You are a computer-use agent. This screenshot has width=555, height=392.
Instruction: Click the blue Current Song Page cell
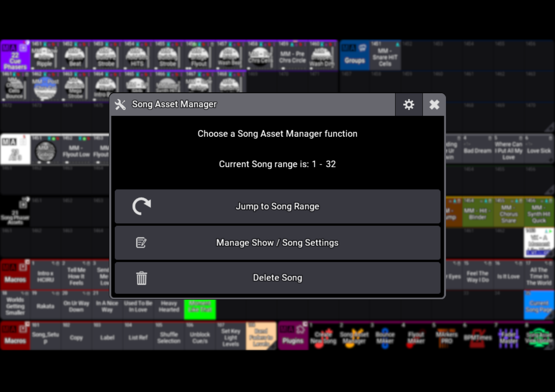tap(539, 305)
